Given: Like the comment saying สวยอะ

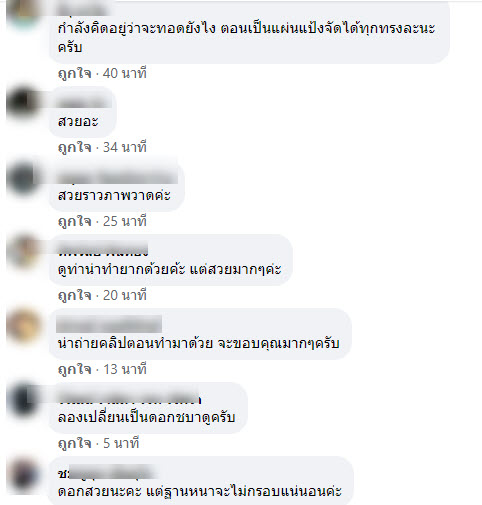Looking at the screenshot, I should [x=75, y=147].
